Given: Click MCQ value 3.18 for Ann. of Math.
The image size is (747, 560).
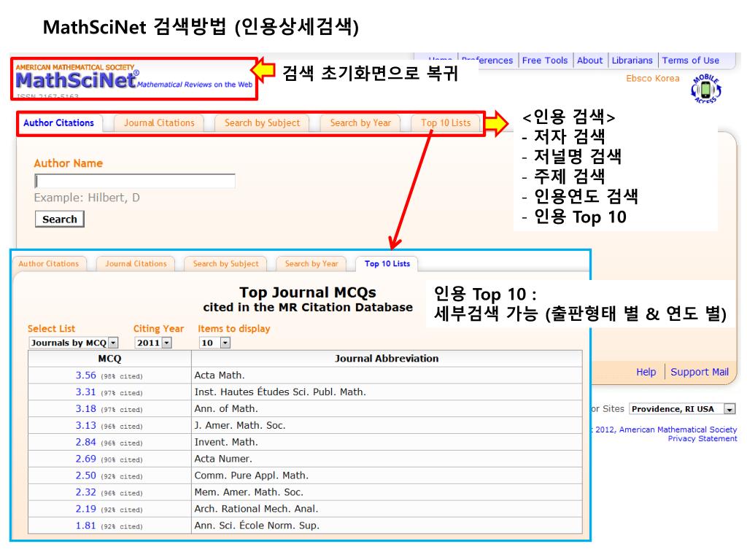Looking at the screenshot, I should [x=86, y=408].
